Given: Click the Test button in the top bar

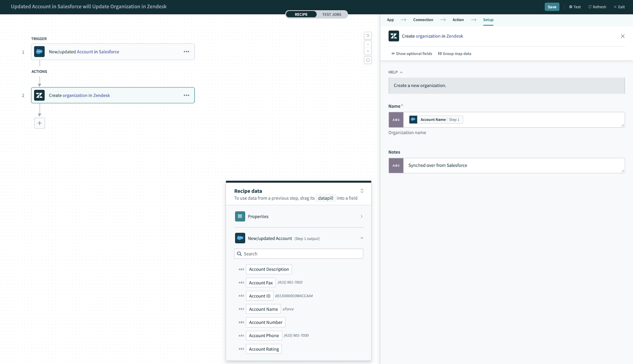Looking at the screenshot, I should coord(575,7).
